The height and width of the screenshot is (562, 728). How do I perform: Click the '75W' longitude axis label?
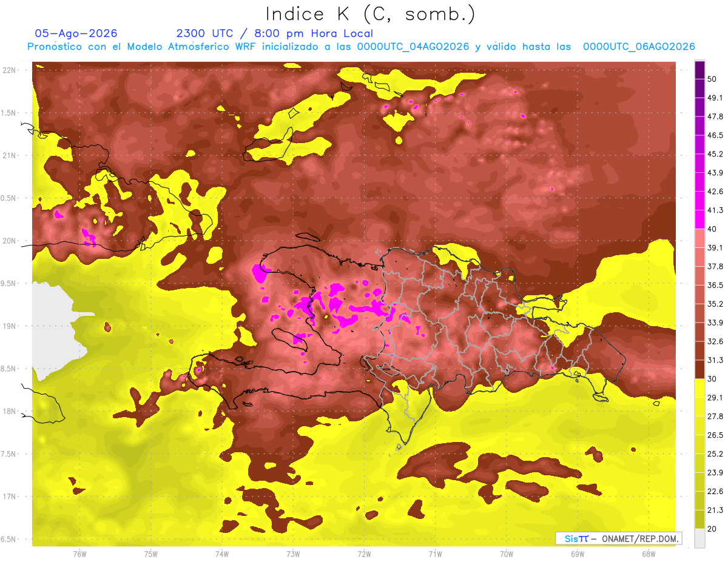click(x=151, y=554)
